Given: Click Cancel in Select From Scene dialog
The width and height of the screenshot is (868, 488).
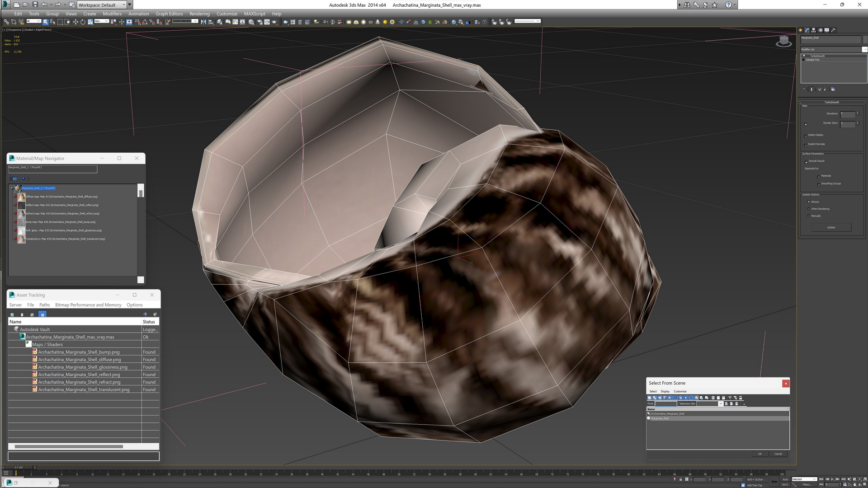Looking at the screenshot, I should pyautogui.click(x=778, y=454).
